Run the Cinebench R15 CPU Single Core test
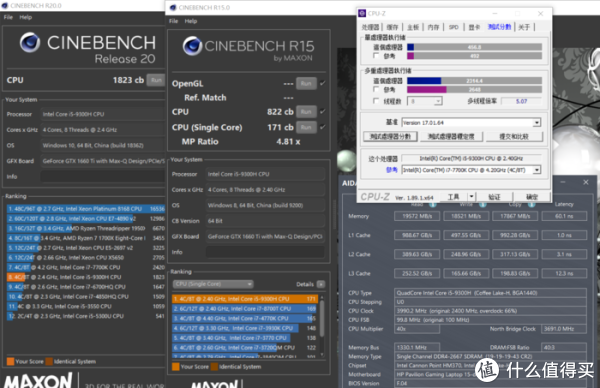The height and width of the screenshot is (388, 600). [306, 127]
